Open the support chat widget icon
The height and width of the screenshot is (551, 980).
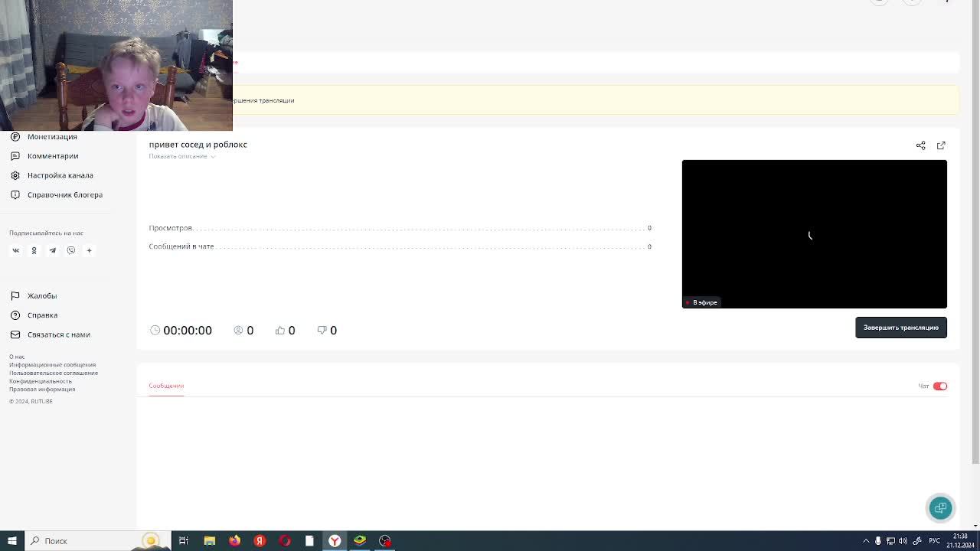click(x=941, y=508)
